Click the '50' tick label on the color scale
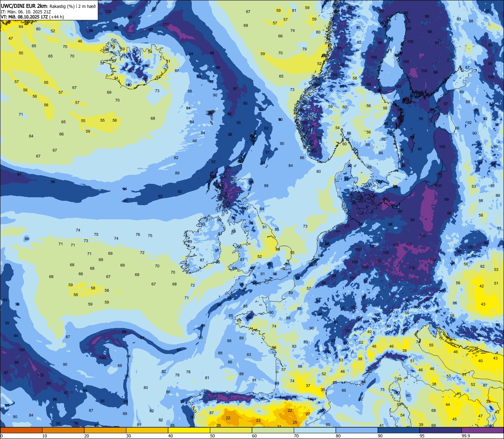The image size is (504, 439). click(x=212, y=436)
